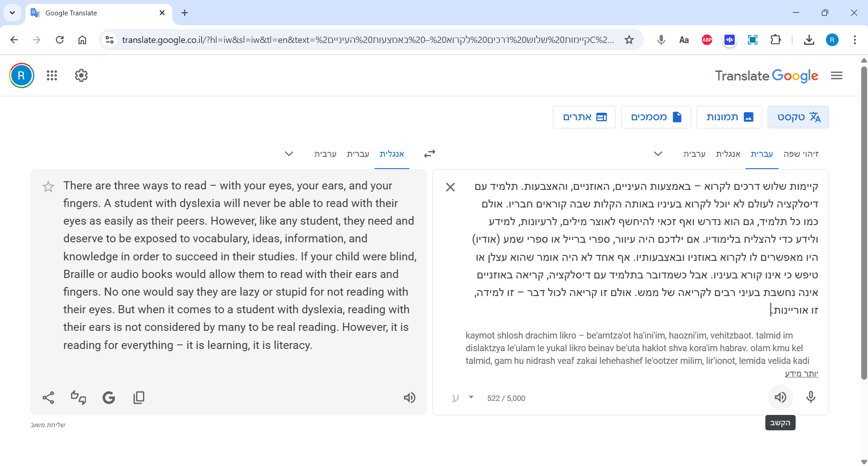This screenshot has height=466, width=868.
Task: Swap source and target languages
Action: [429, 154]
